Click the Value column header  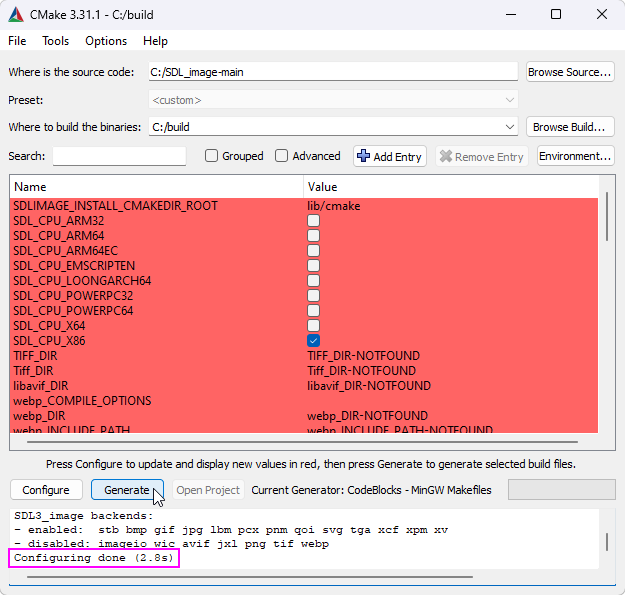click(451, 187)
